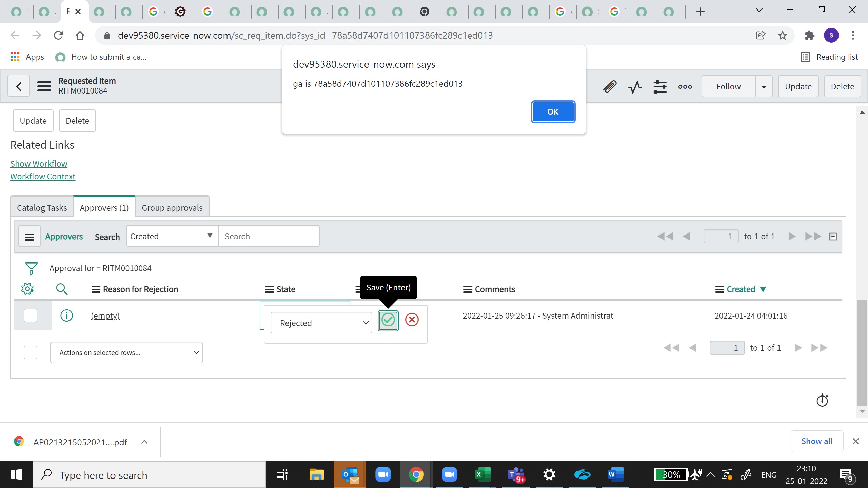Click the filter funnel icon
Image resolution: width=868 pixels, height=488 pixels.
point(31,268)
